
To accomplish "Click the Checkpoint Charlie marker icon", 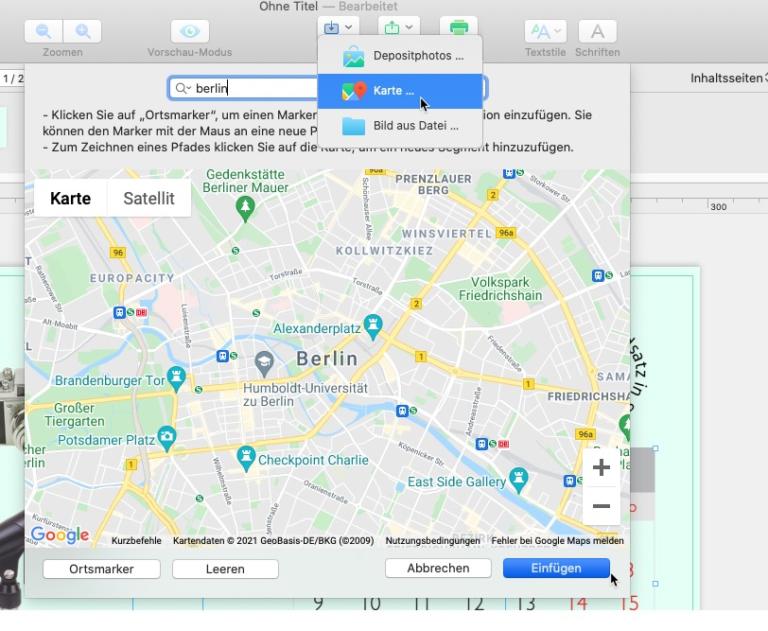I will coord(246,459).
